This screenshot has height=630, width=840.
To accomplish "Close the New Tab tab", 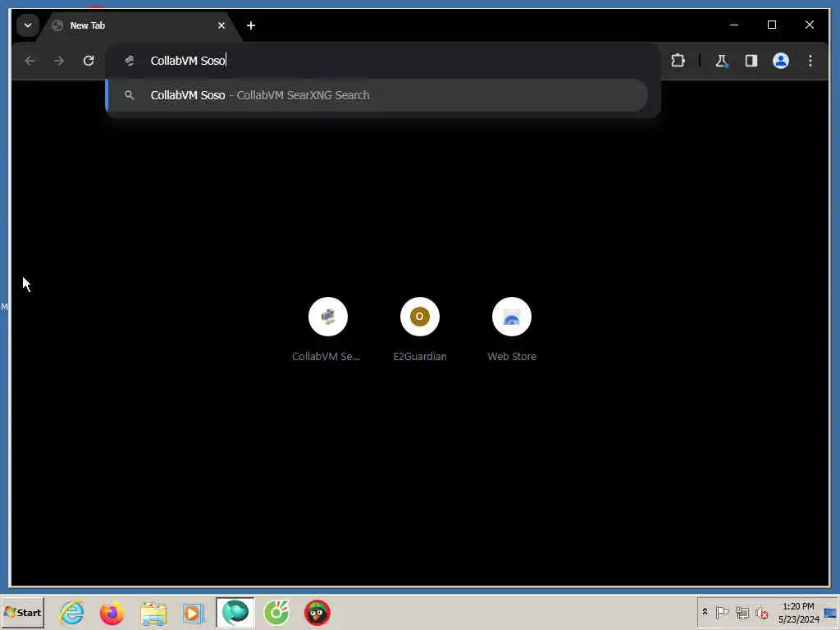I will point(221,25).
